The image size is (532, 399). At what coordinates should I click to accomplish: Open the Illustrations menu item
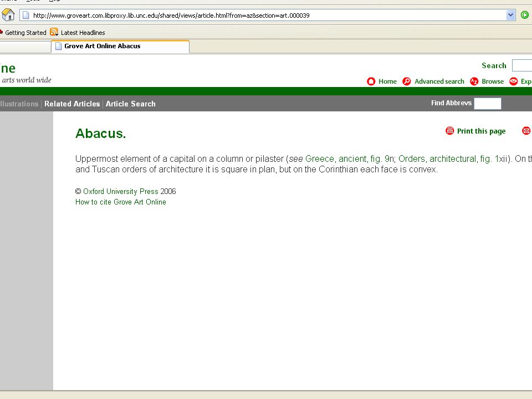[x=19, y=104]
